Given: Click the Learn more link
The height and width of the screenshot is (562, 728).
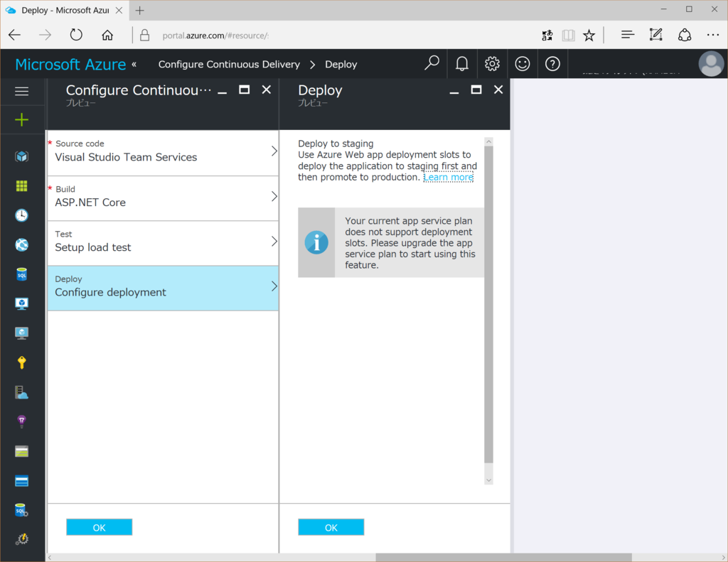Looking at the screenshot, I should coord(449,178).
